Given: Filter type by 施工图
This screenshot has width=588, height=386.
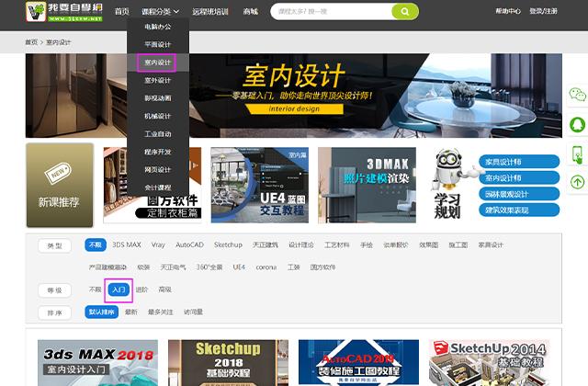Looking at the screenshot, I should tap(458, 244).
